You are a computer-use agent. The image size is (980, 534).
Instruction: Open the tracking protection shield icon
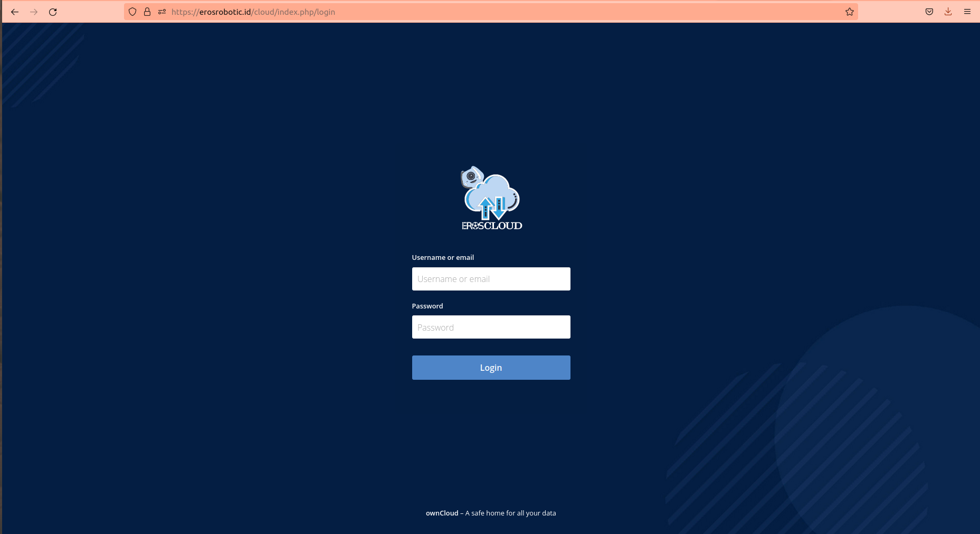pos(132,12)
